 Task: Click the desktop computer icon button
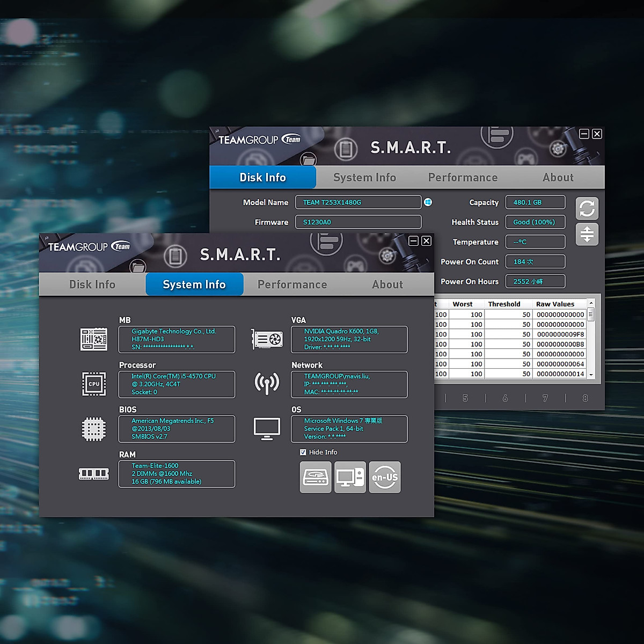(x=350, y=477)
